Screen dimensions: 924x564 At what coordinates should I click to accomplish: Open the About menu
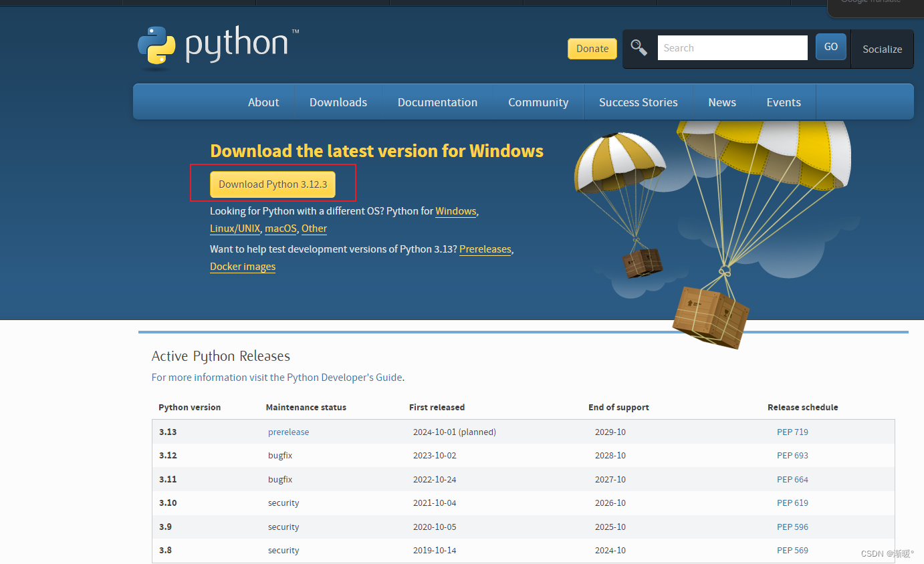[x=263, y=102]
